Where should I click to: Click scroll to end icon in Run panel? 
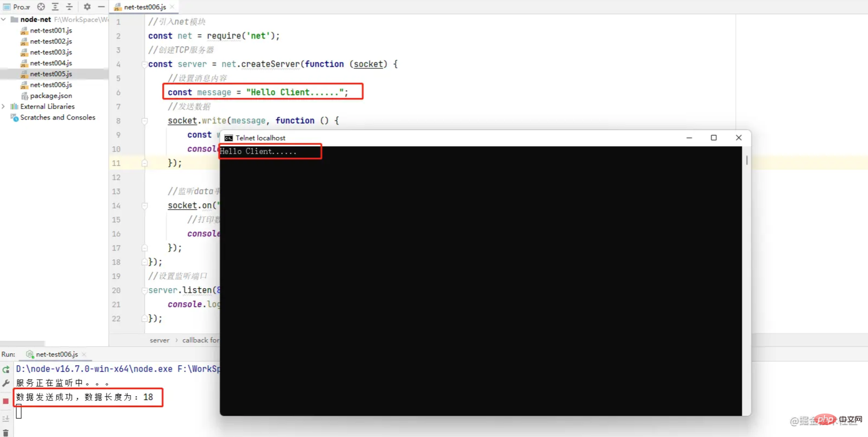coord(6,419)
